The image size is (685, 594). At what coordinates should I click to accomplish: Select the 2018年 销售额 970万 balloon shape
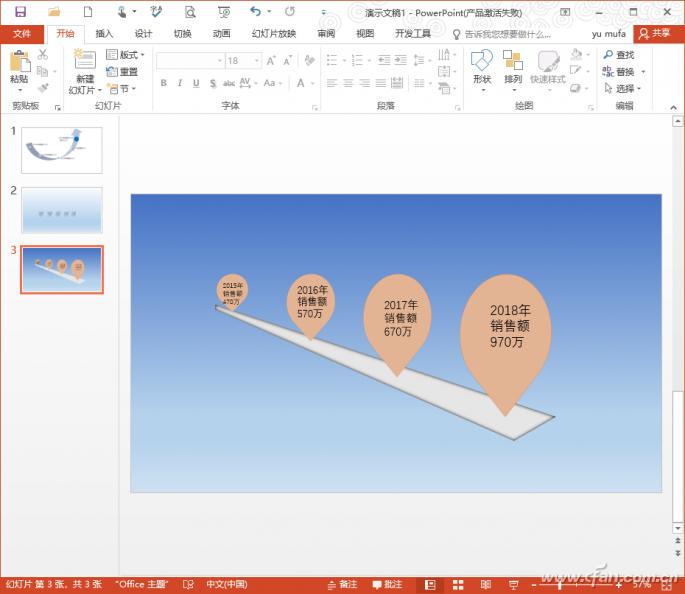tap(506, 345)
